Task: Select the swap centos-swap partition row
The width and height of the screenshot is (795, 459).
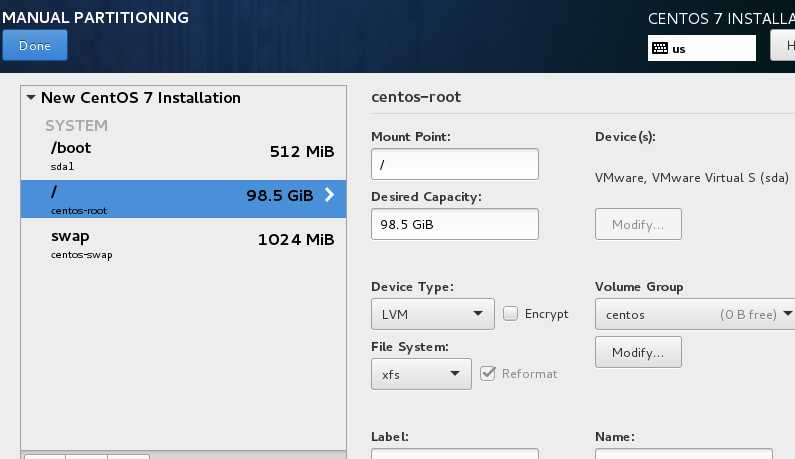Action: point(184,244)
